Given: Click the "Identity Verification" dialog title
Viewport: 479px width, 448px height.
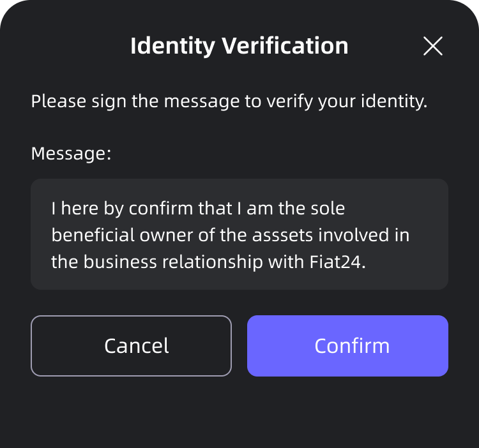Looking at the screenshot, I should (x=239, y=46).
